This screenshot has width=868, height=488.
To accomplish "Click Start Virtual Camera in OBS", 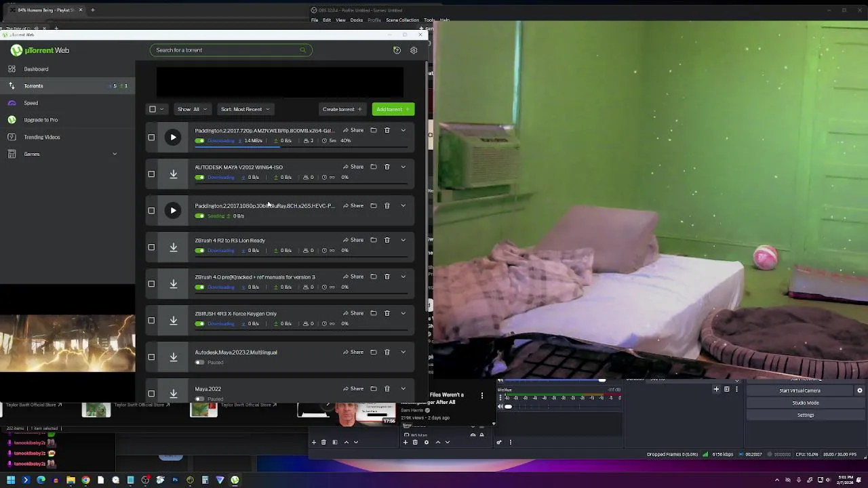I will point(800,390).
